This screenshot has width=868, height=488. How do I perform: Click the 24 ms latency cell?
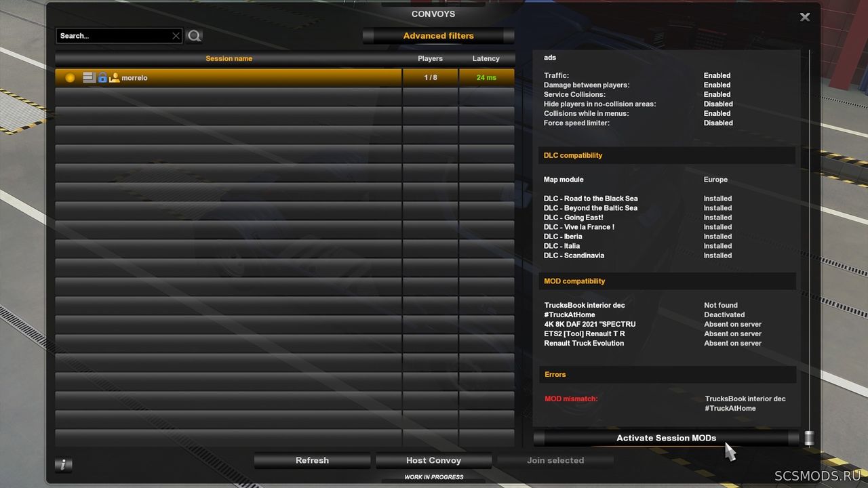486,78
